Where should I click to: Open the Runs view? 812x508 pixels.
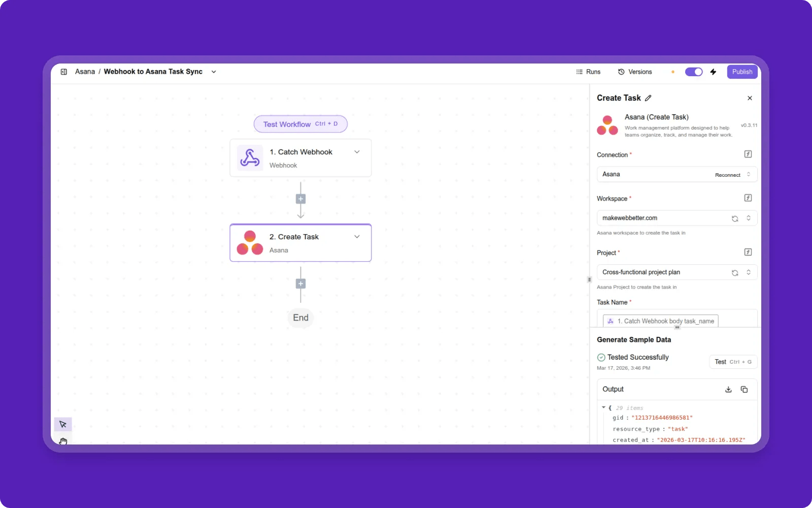pos(588,72)
